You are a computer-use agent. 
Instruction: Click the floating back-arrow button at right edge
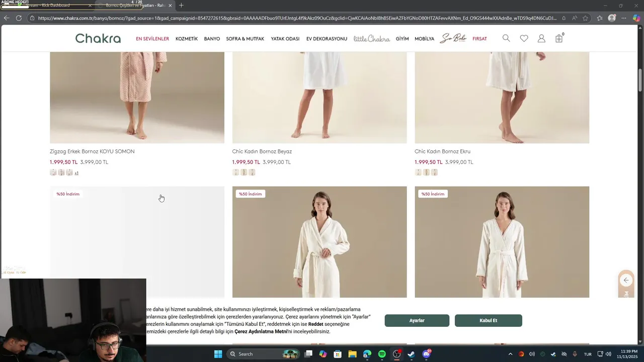[626, 280]
